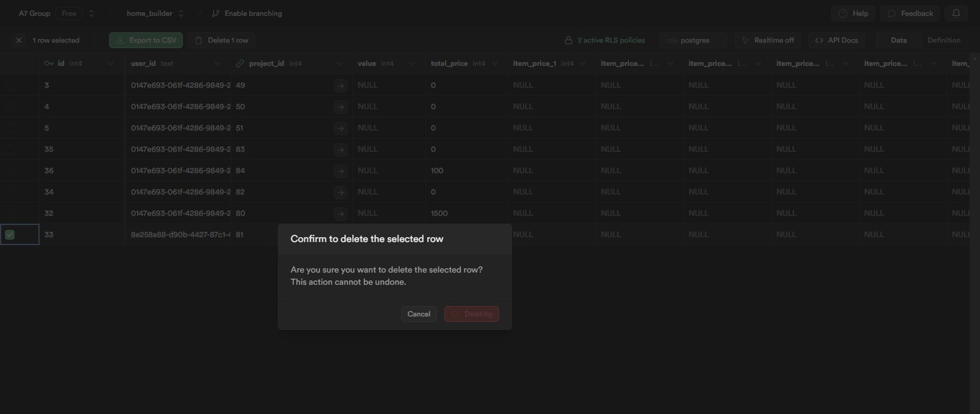Screen dimensions: 980x414
Task: Open value column header menu
Action: coord(413,63)
